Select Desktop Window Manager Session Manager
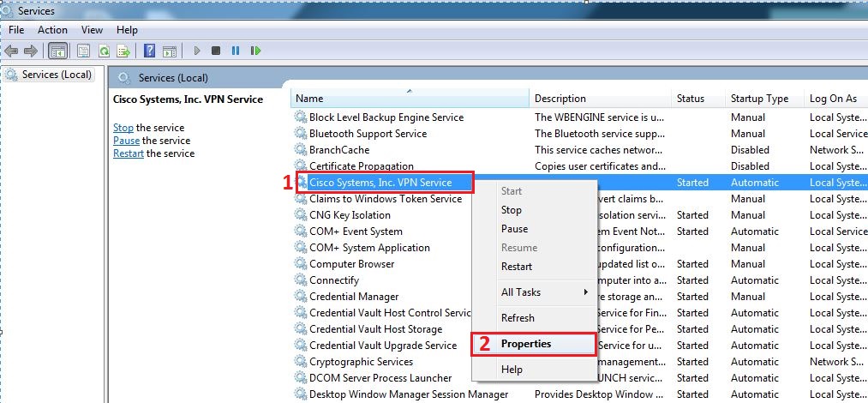Screen dimensions: 868x403 [409, 394]
